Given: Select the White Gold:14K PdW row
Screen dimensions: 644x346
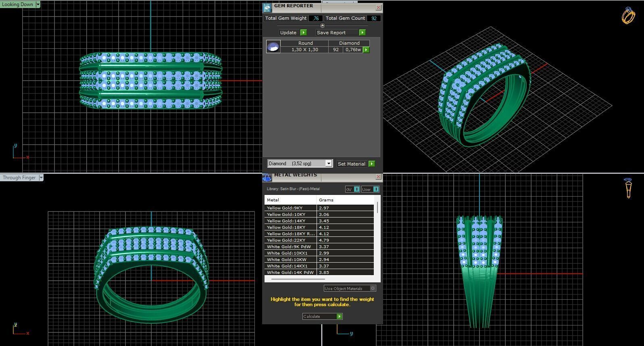Looking at the screenshot, I should click(319, 272).
